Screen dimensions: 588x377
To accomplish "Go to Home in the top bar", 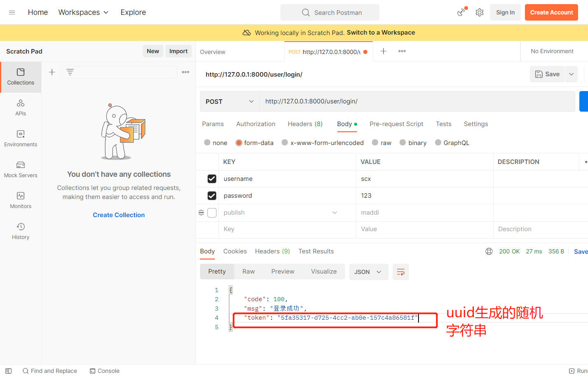I will coord(38,12).
